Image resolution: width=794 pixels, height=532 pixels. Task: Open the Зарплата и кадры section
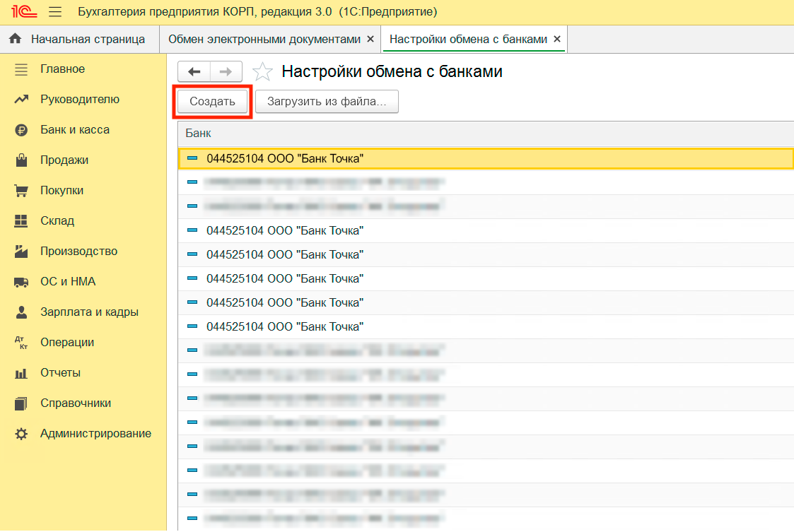click(89, 312)
